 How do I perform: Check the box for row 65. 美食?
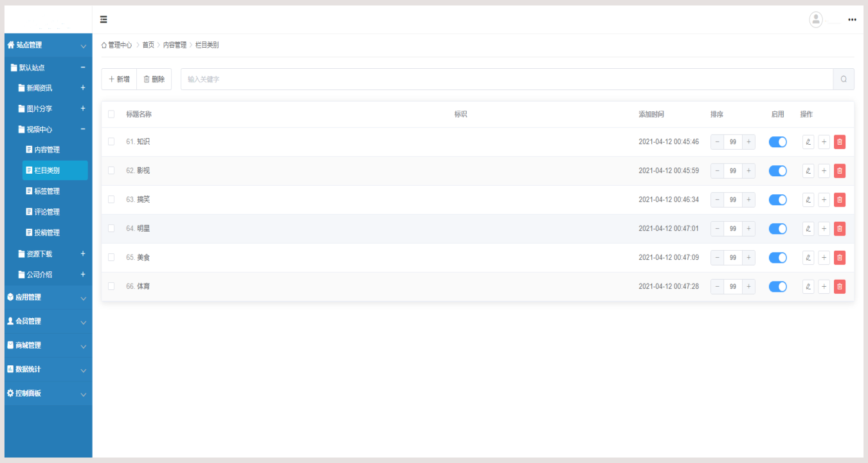(x=111, y=257)
